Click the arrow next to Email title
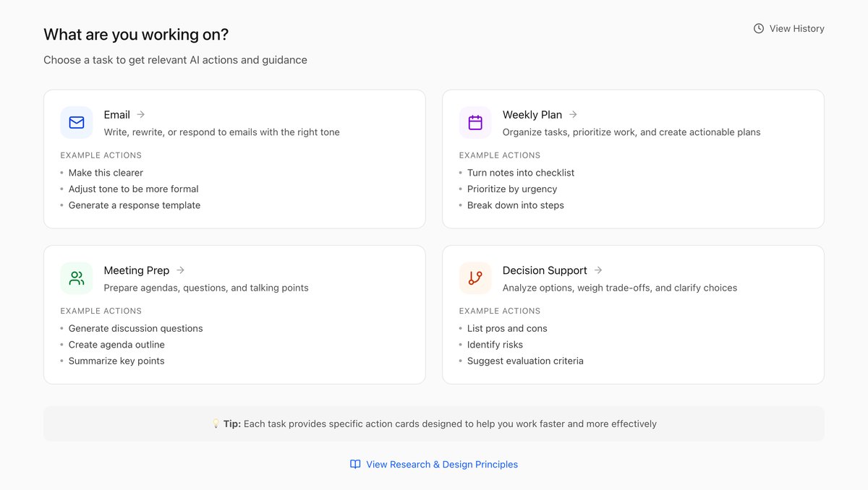Viewport: 868px width, 490px height. click(x=141, y=114)
